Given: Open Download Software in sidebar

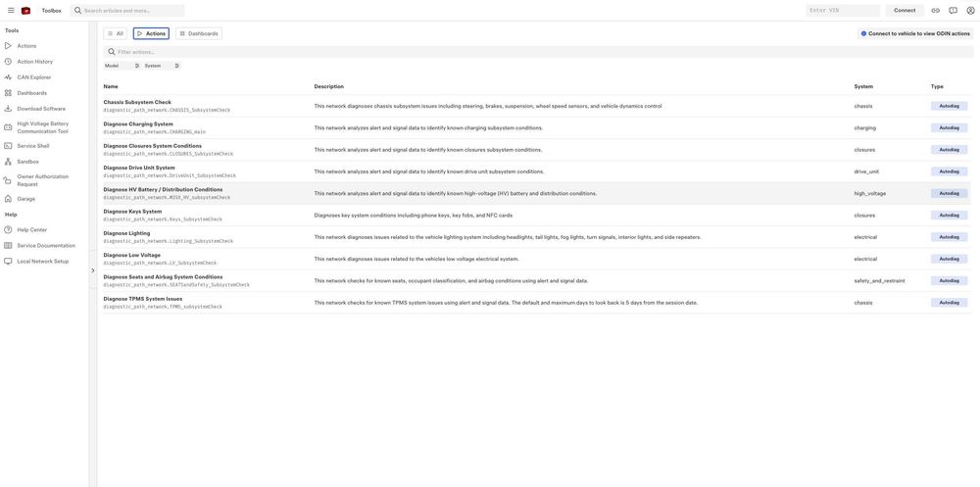Looking at the screenshot, I should pyautogui.click(x=41, y=109).
